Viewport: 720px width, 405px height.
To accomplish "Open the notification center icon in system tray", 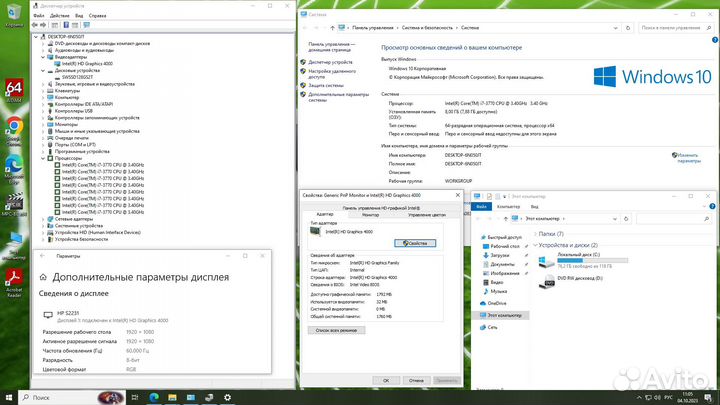I will [708, 397].
